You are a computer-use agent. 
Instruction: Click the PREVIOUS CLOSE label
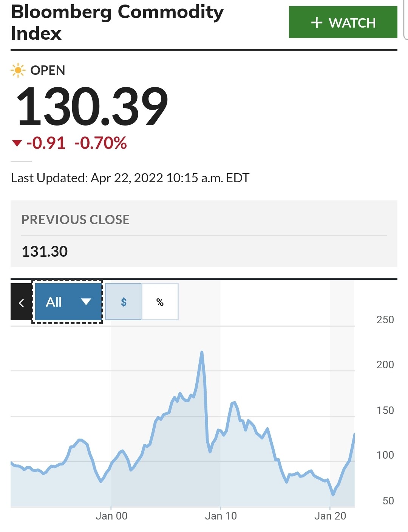(x=76, y=220)
